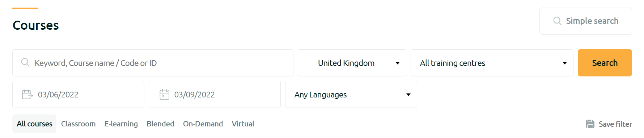Click the start date calendar icon
This screenshot has height=138, width=644.
coord(27,95)
